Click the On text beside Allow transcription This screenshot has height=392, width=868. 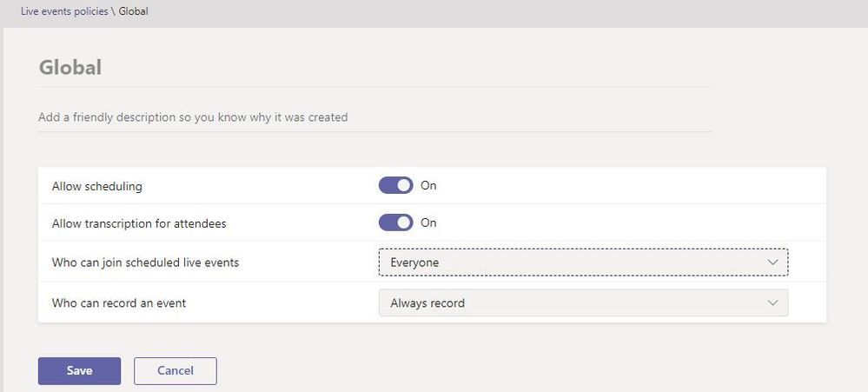[428, 223]
